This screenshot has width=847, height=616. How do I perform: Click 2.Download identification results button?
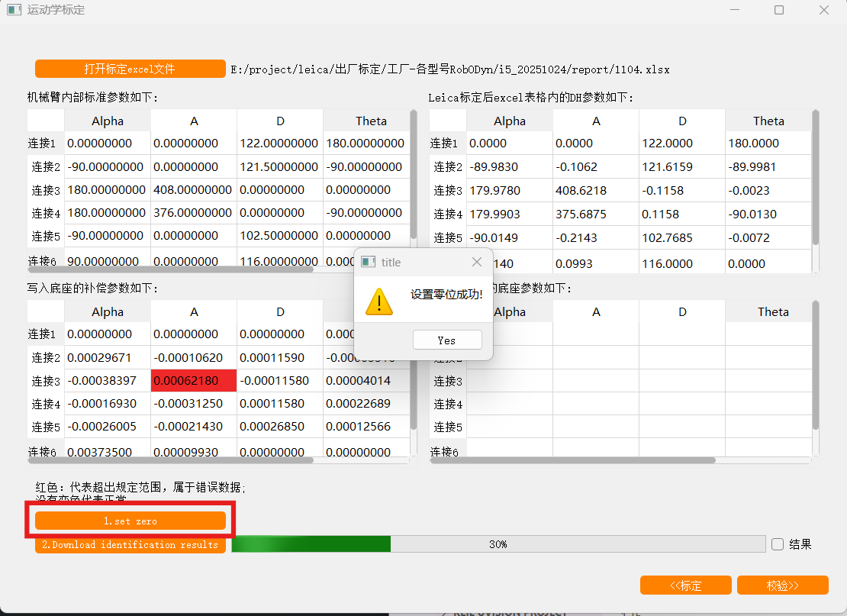click(130, 544)
